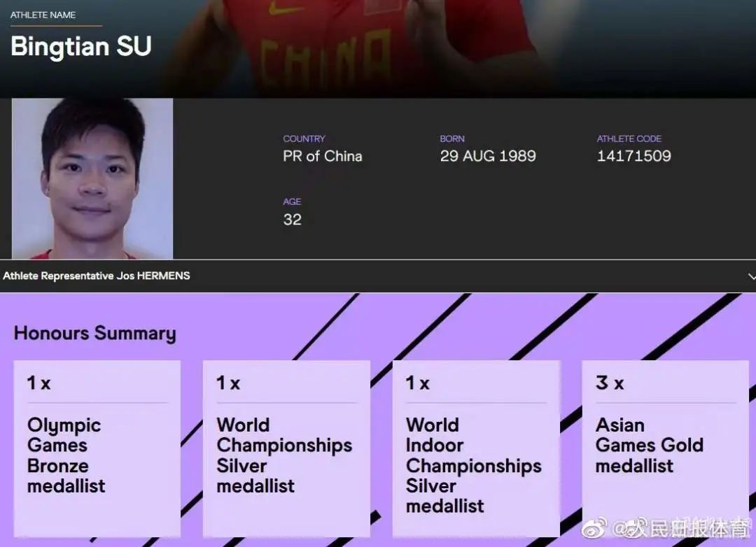The width and height of the screenshot is (756, 547).
Task: Click the ATHLETE CODE label
Action: coord(629,138)
